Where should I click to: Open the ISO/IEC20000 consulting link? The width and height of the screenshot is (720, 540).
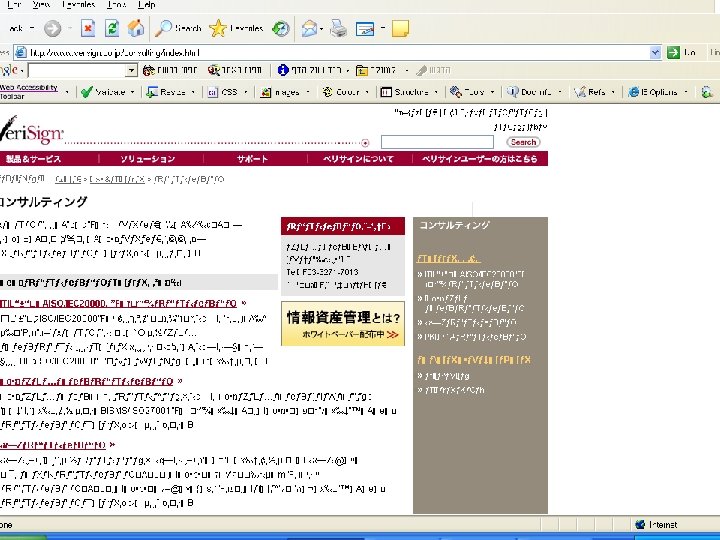(x=118, y=304)
